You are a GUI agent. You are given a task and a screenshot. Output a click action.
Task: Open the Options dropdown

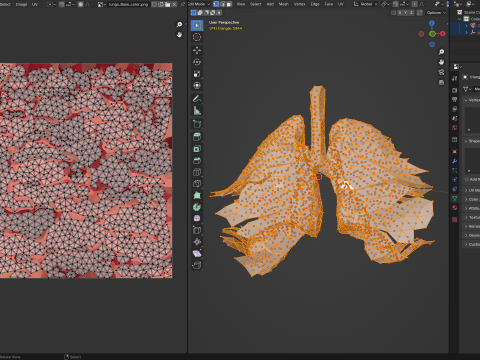(436, 13)
